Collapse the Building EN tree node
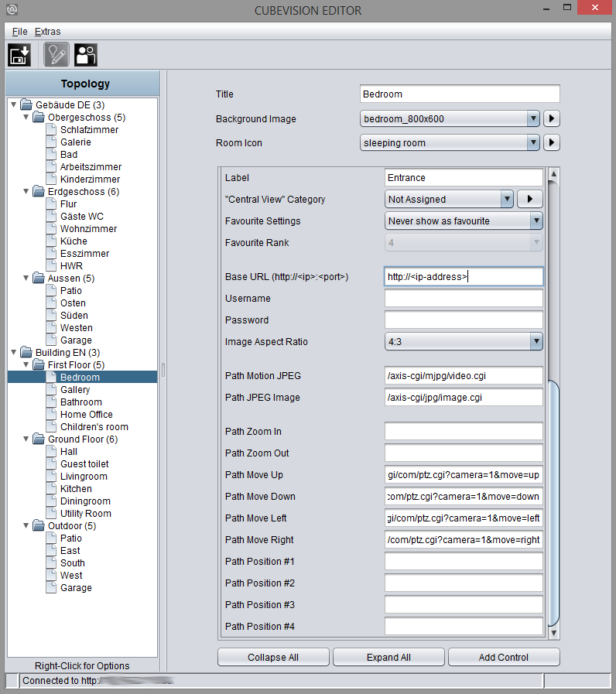616x694 pixels. (x=14, y=352)
